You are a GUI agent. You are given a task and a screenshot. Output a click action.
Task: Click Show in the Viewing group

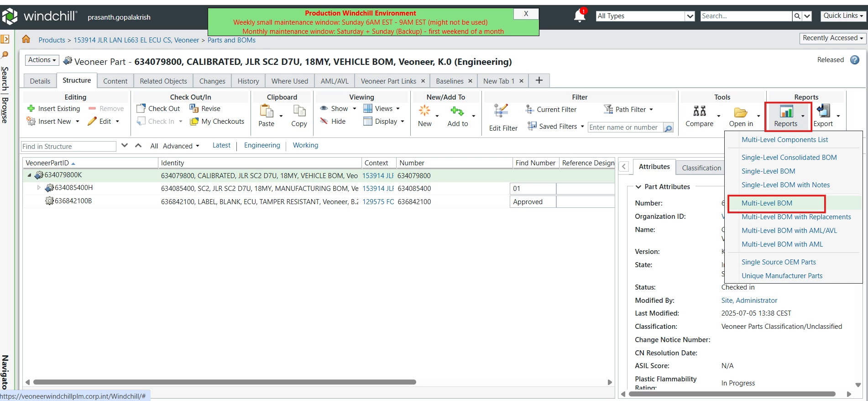[x=338, y=109]
